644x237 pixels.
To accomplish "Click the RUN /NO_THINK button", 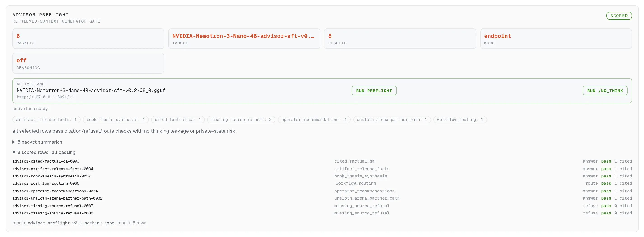I will pos(605,91).
